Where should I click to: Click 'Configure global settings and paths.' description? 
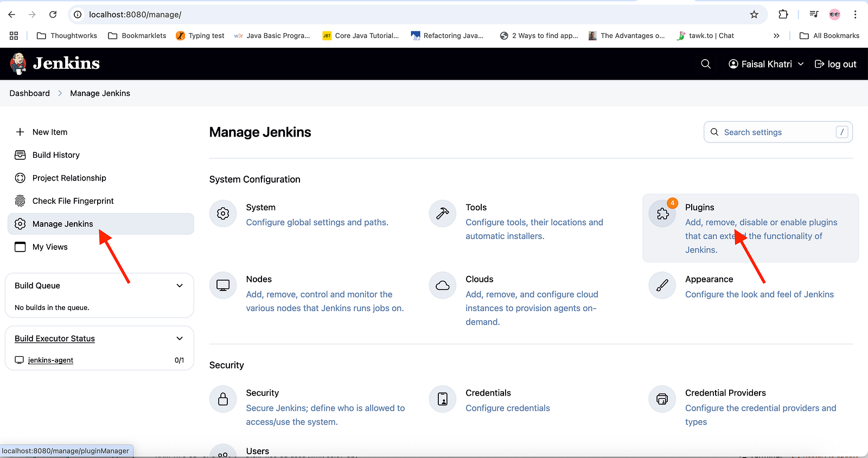click(317, 222)
